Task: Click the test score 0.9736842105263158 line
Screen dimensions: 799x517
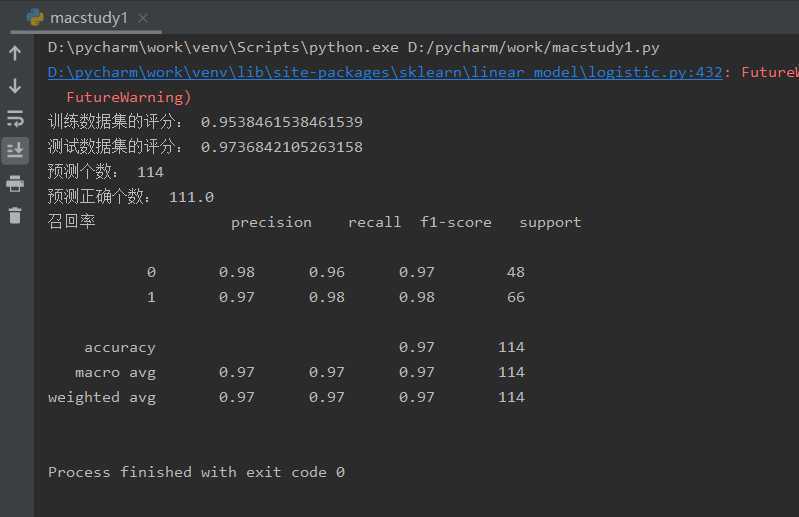Action: pos(205,147)
